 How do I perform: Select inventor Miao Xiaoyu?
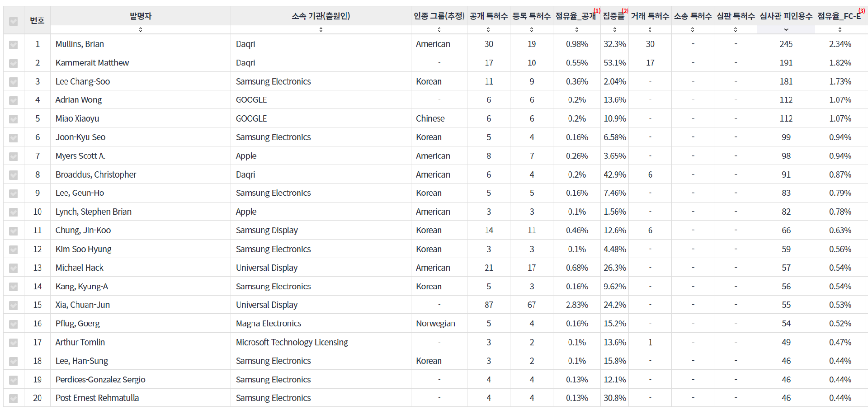(77, 118)
